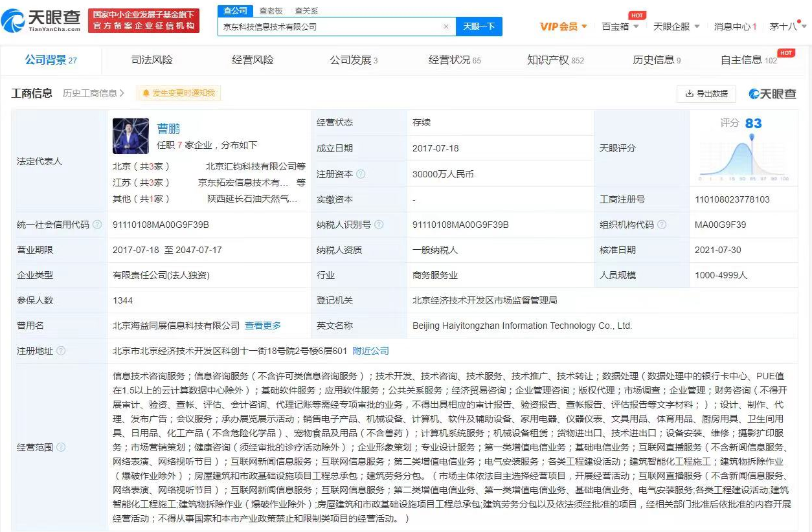
Task: Click the bell icon in 发生变更时通知我
Action: tap(146, 93)
